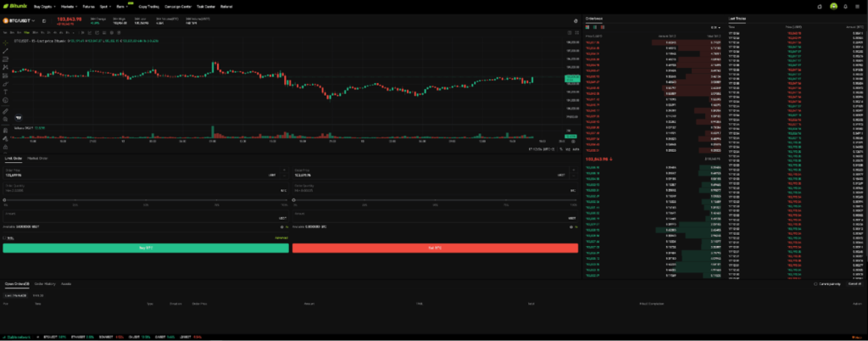Switch to the Market Order tab
The height and width of the screenshot is (341, 868).
37,159
